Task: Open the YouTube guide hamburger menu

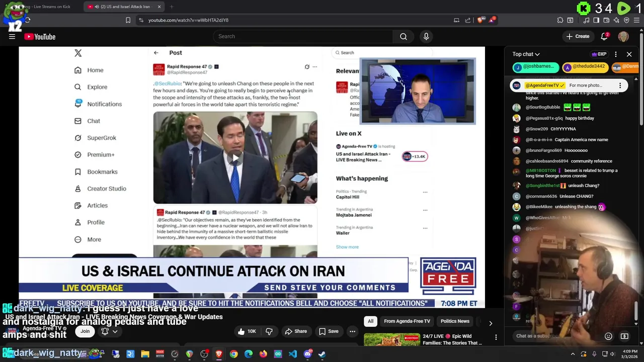Action: tap(12, 36)
